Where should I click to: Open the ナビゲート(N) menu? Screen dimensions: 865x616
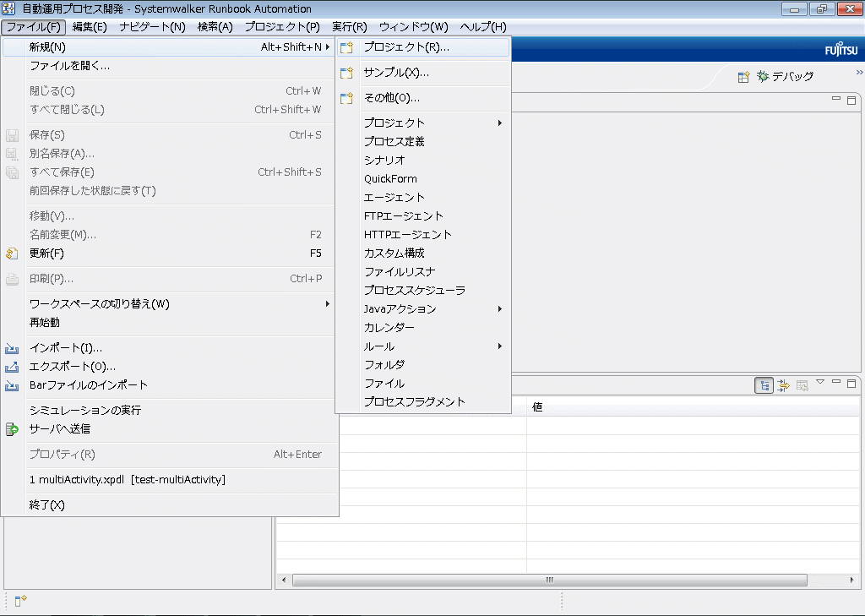pos(153,27)
